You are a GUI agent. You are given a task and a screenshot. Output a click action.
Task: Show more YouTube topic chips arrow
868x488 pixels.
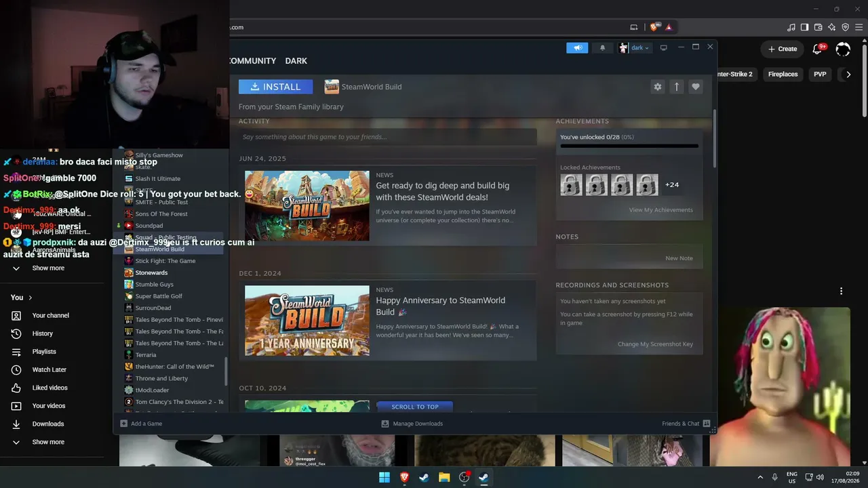[848, 75]
